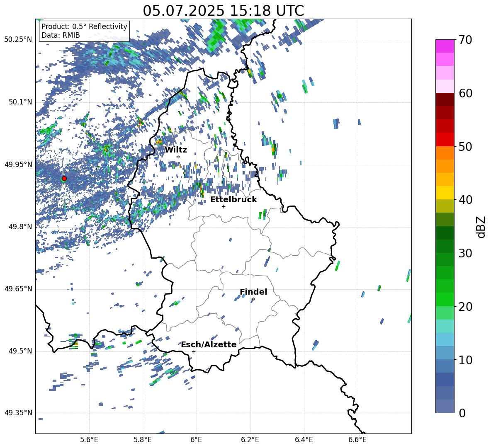This screenshot has width=491, height=448.
Task: Click the 50 tick on the colorbar
Action: (465, 146)
